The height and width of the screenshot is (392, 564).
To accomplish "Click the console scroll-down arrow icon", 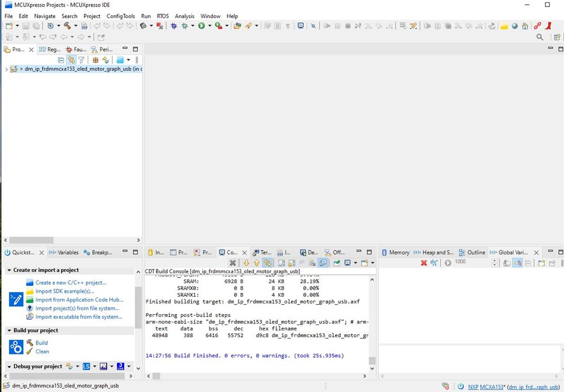I will coord(247,263).
